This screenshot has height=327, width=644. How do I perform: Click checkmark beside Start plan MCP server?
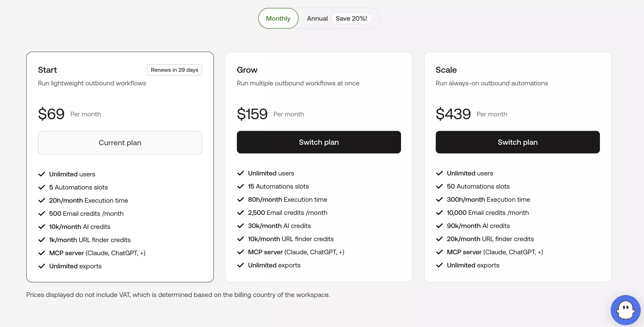point(42,253)
